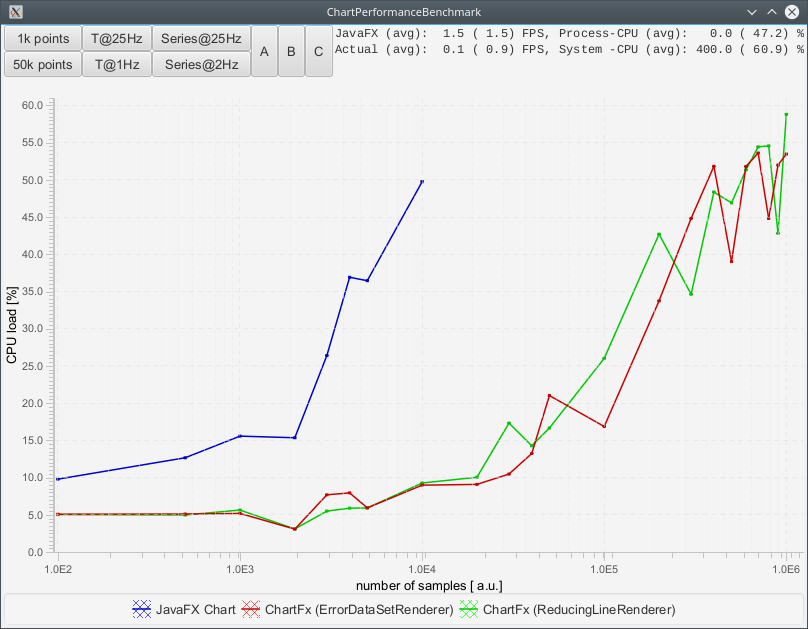Click the '1k points' button
The height and width of the screenshot is (629, 808).
click(43, 39)
